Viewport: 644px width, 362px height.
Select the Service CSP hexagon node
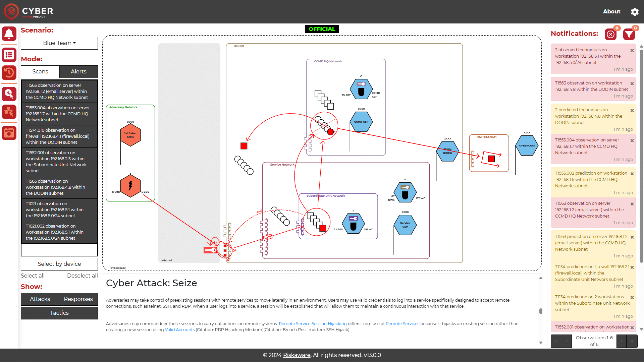(405, 225)
